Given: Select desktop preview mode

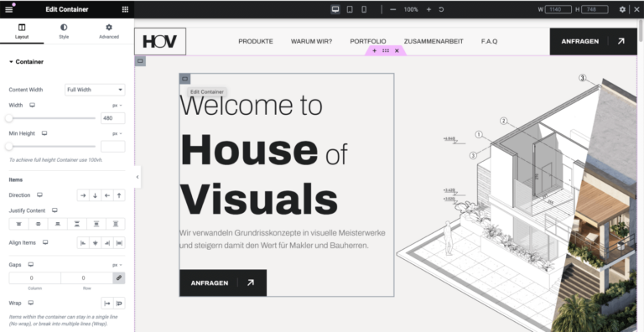Looking at the screenshot, I should pos(335,9).
